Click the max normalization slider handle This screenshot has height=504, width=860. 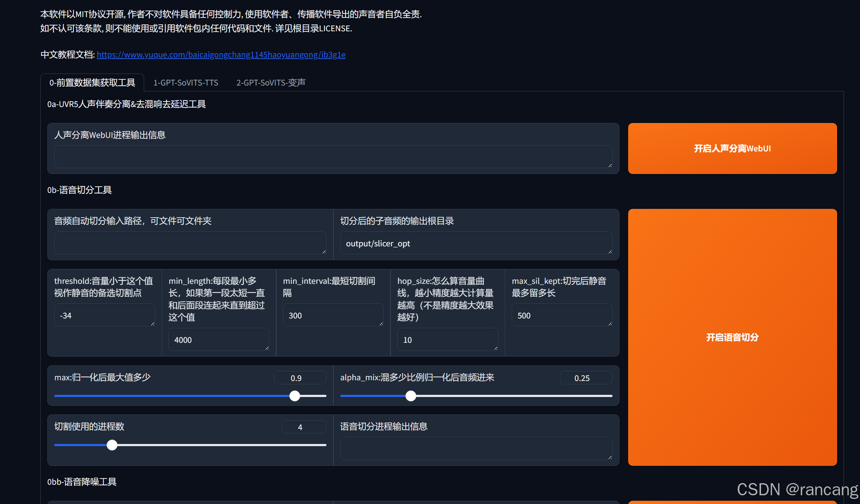pos(294,396)
